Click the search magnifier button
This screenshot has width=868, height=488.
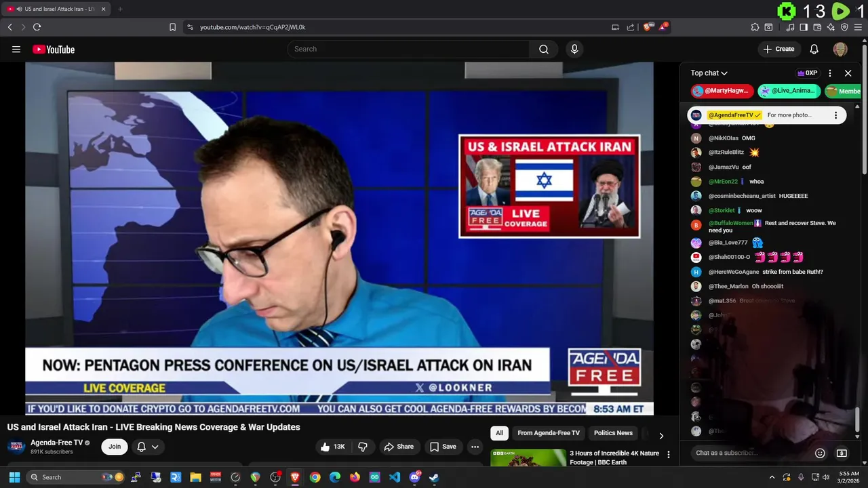point(544,49)
